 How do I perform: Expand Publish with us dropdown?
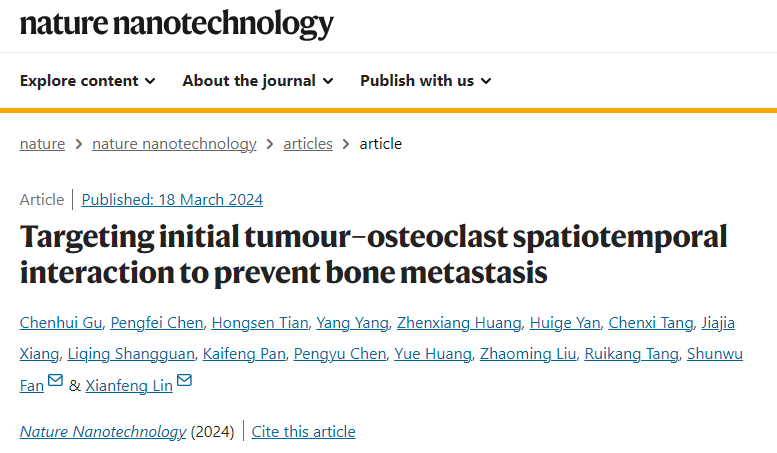425,81
